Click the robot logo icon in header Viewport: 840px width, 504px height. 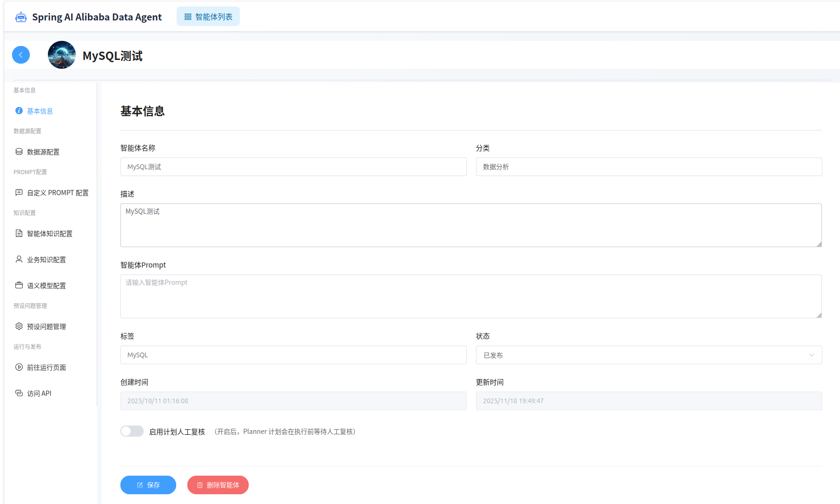[x=21, y=17]
